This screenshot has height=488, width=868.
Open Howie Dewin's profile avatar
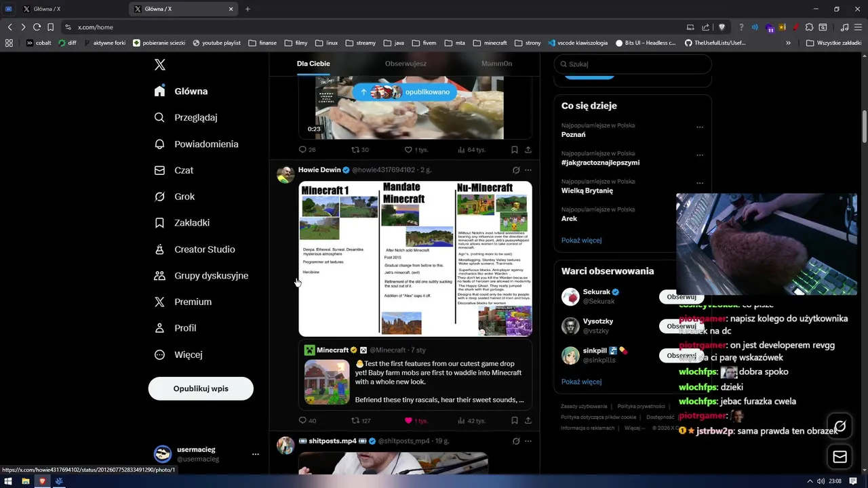click(285, 174)
